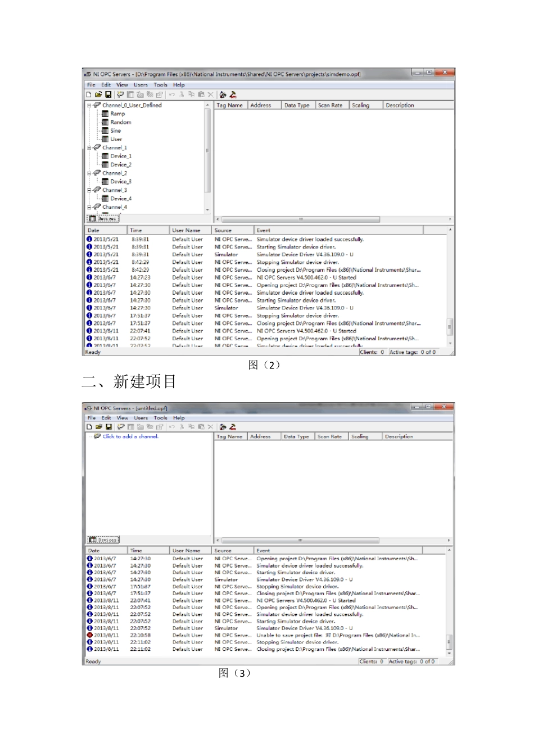Screen dimensions: 534x756
Task: Click 'Unable to save project file' log entry
Action: pyautogui.click(x=338, y=635)
